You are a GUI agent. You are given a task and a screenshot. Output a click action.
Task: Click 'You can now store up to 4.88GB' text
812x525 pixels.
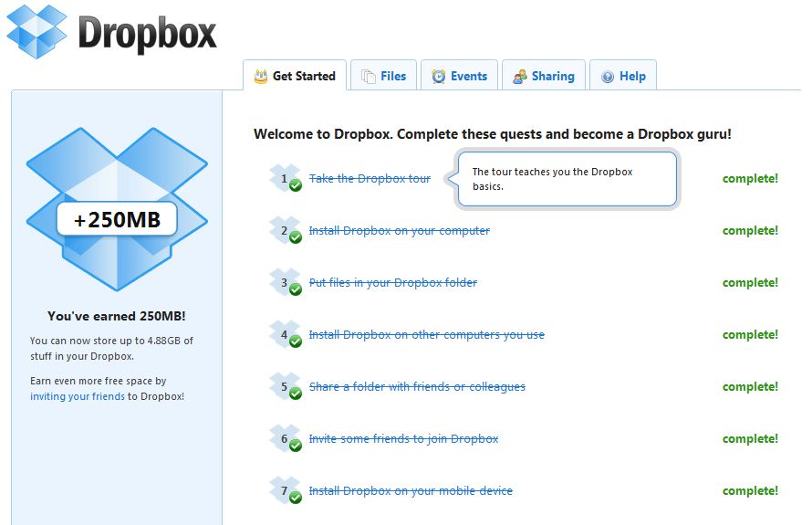(x=111, y=348)
